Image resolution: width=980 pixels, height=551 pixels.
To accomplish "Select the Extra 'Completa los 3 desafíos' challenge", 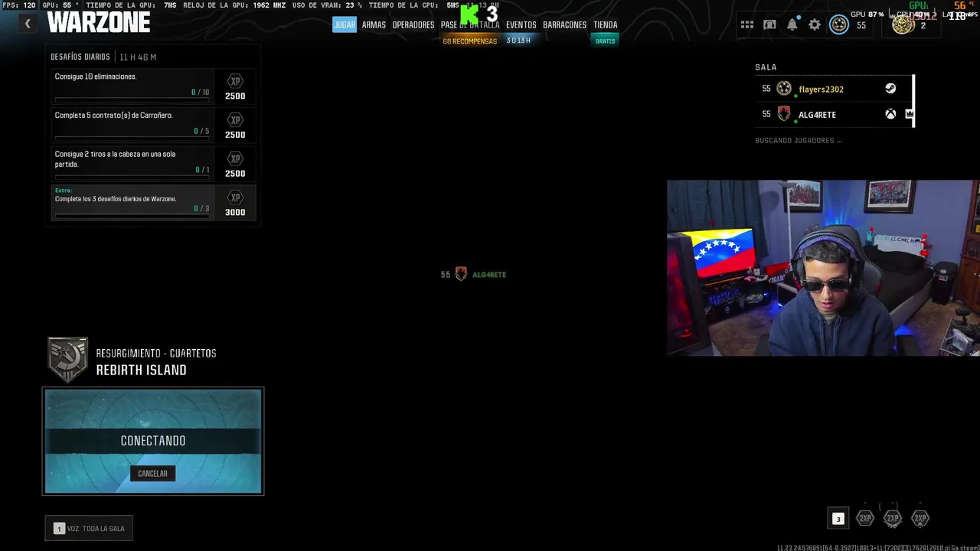I will point(153,203).
